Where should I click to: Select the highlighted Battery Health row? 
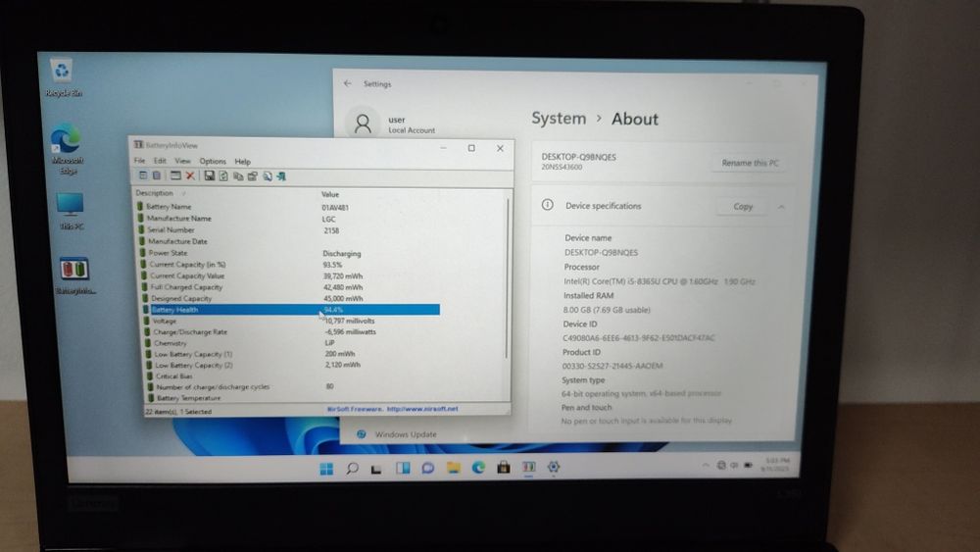(x=292, y=310)
